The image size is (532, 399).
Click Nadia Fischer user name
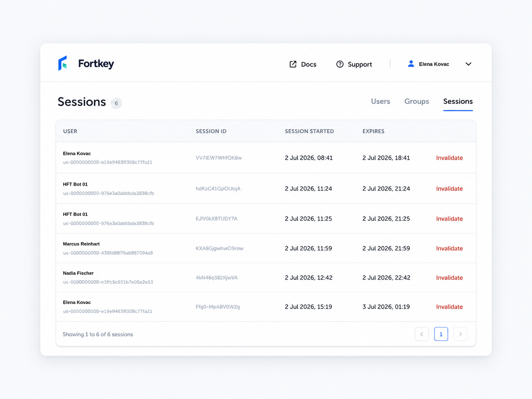tap(78, 273)
